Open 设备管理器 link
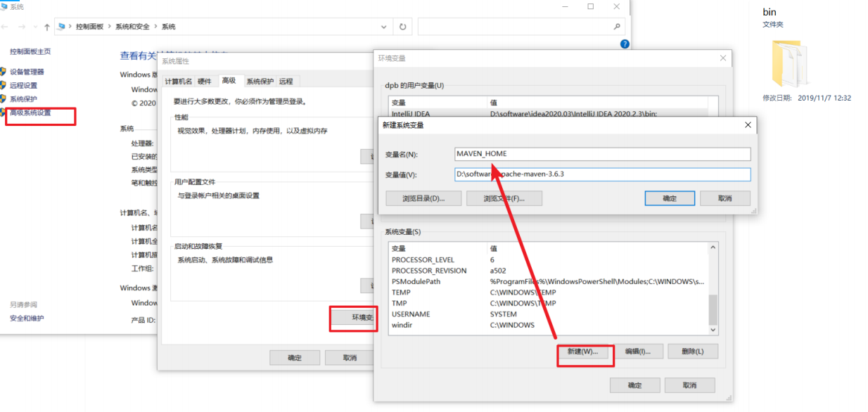Viewport: 868px width, 412px height. point(27,72)
